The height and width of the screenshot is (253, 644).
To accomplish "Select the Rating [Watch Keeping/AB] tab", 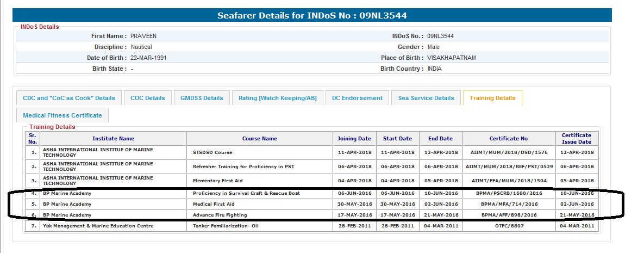I will click(x=278, y=98).
